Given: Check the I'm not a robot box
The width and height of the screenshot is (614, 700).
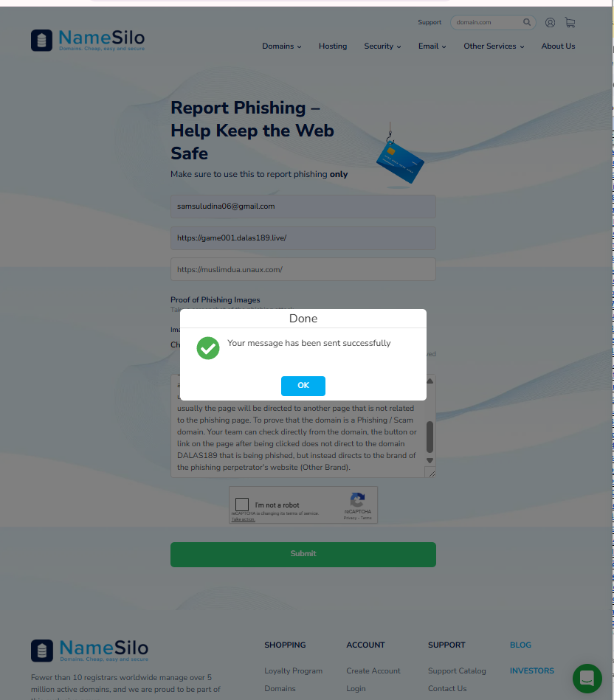Looking at the screenshot, I should 242,505.
